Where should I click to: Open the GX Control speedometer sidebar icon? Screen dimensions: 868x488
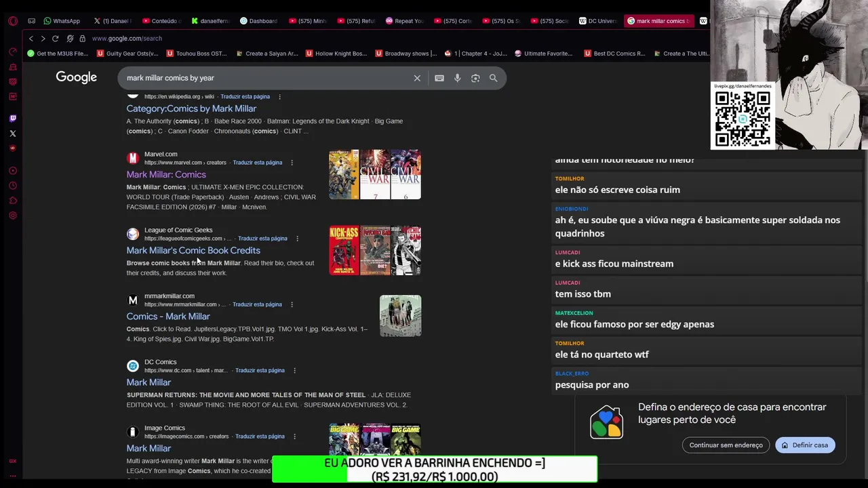(x=12, y=52)
